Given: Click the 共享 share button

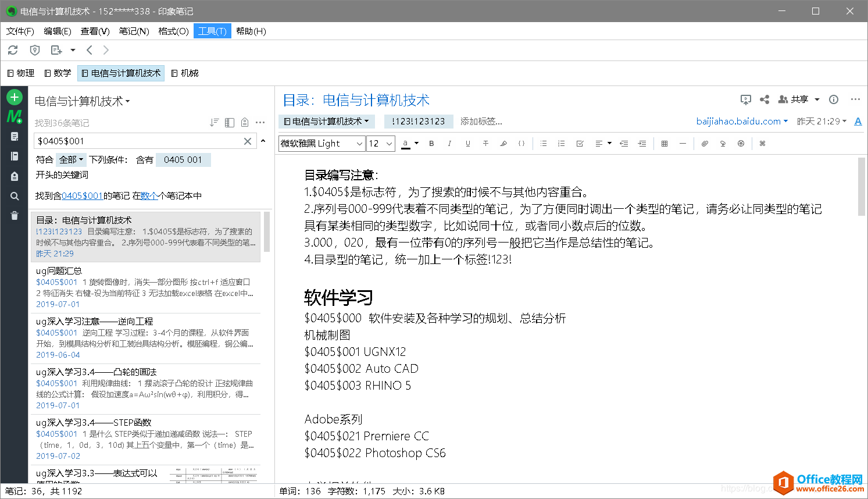Looking at the screenshot, I should pyautogui.click(x=794, y=99).
